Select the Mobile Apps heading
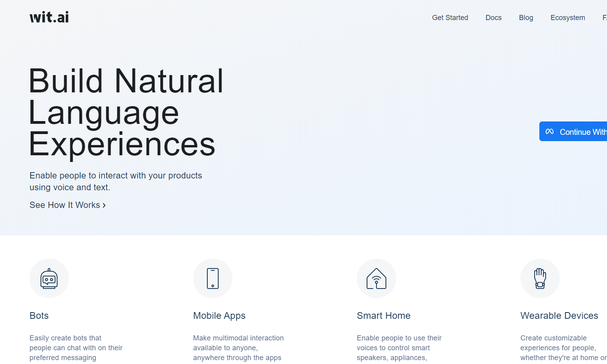The height and width of the screenshot is (364, 607). [219, 316]
